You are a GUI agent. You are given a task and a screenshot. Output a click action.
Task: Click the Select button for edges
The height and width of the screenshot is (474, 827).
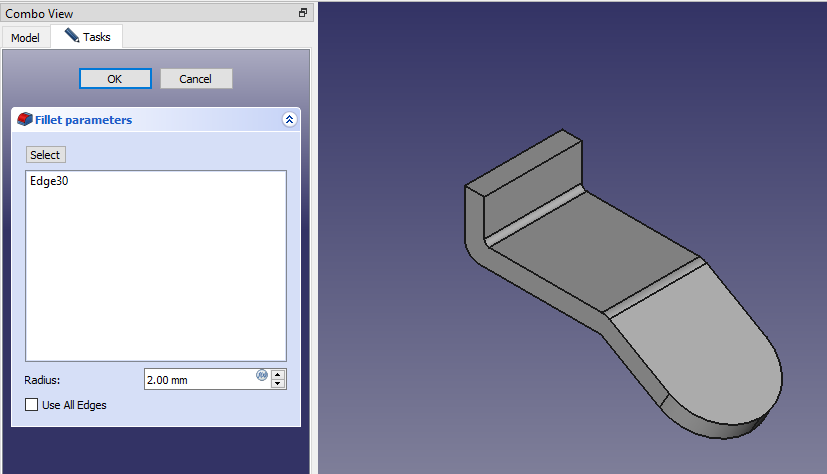pos(45,155)
